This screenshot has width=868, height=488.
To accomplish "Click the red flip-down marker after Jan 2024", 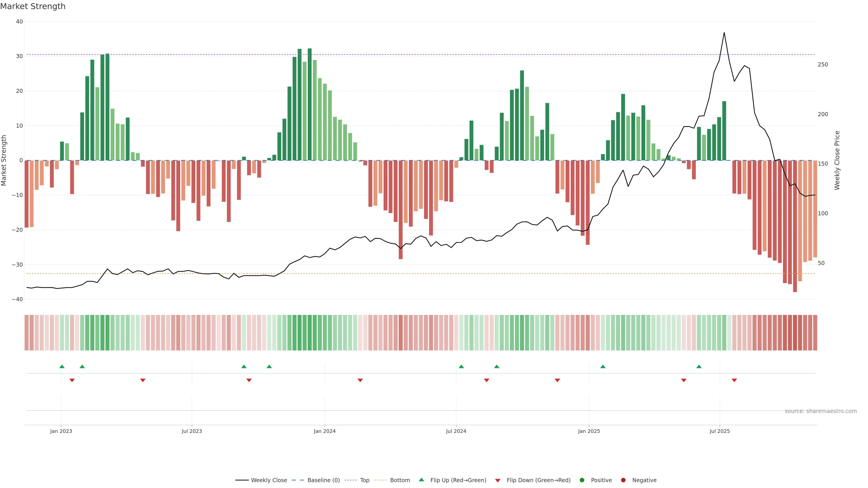I will (x=360, y=380).
